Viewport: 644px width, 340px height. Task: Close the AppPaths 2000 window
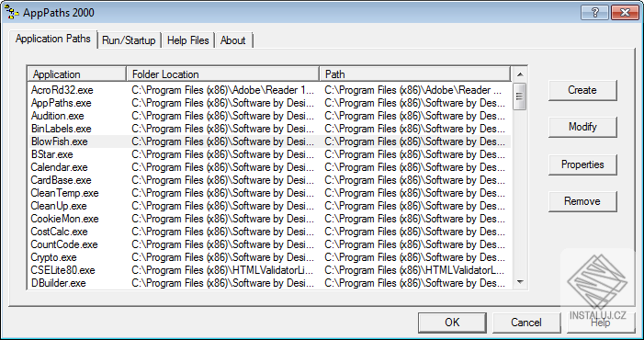[625, 13]
